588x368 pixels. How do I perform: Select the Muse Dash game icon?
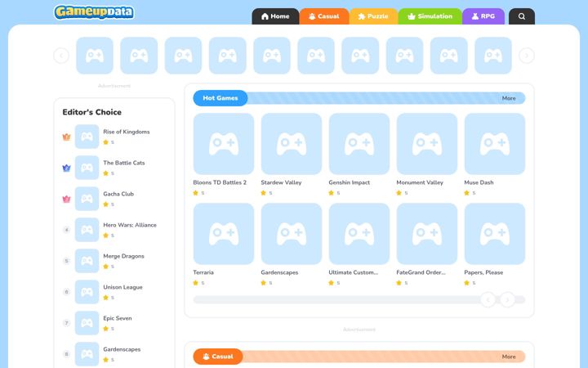495,144
